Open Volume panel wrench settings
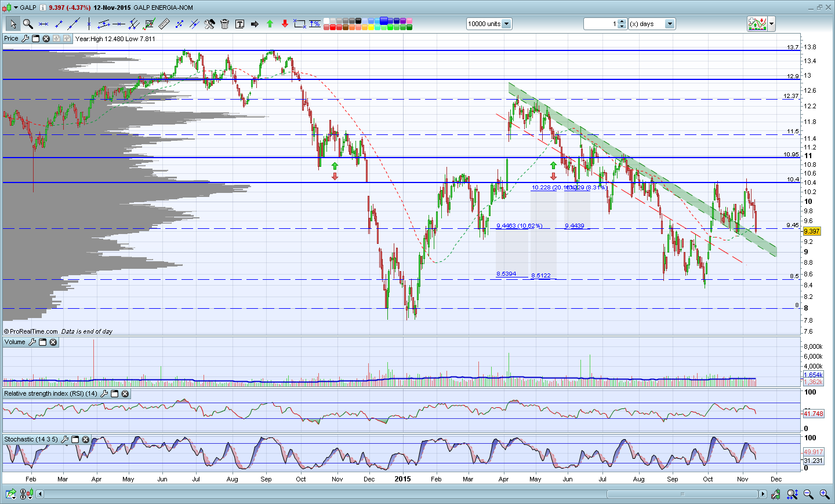 pos(32,342)
